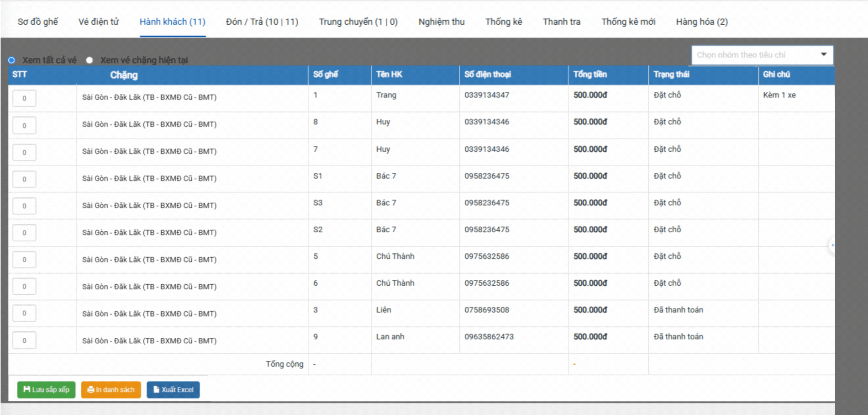Click the STT order field for passenger Liên
The height and width of the screenshot is (415, 868).
point(24,314)
